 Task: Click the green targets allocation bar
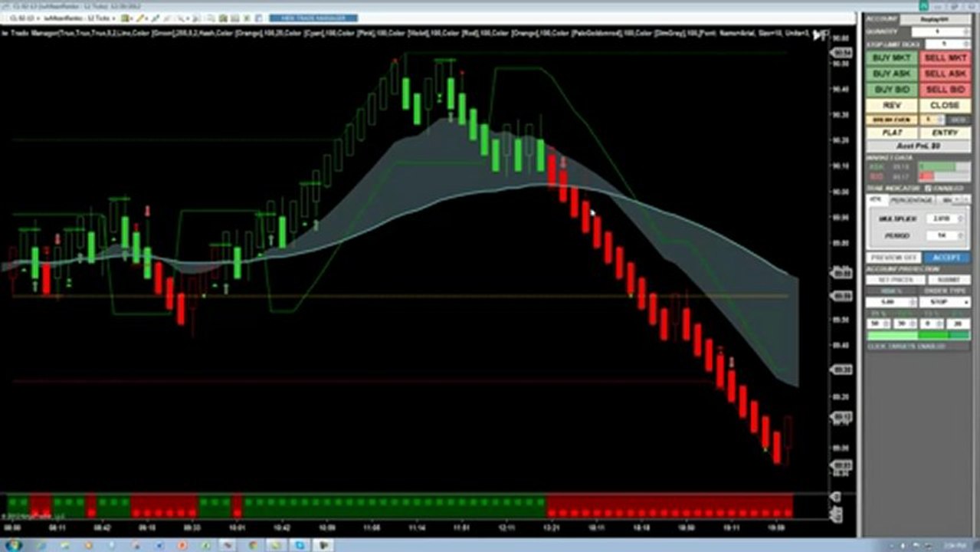918,335
